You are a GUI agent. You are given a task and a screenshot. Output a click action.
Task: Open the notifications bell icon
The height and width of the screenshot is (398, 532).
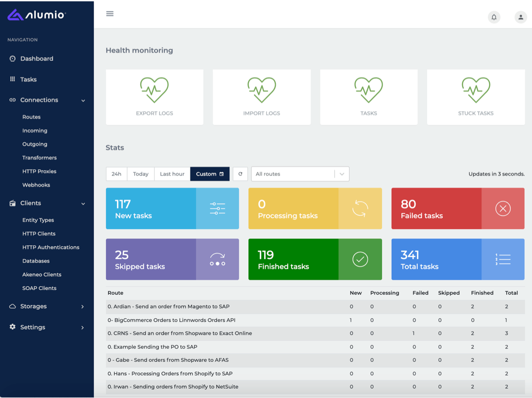click(x=494, y=17)
